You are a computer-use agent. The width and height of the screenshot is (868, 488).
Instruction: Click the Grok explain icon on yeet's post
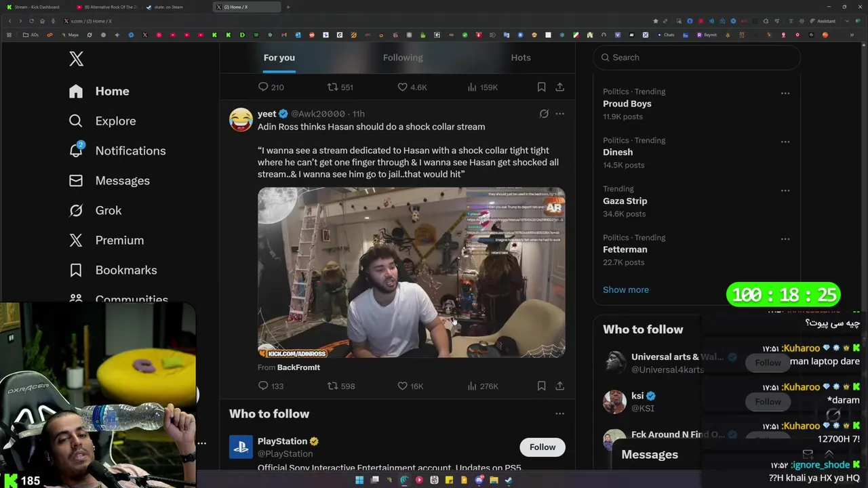point(544,114)
